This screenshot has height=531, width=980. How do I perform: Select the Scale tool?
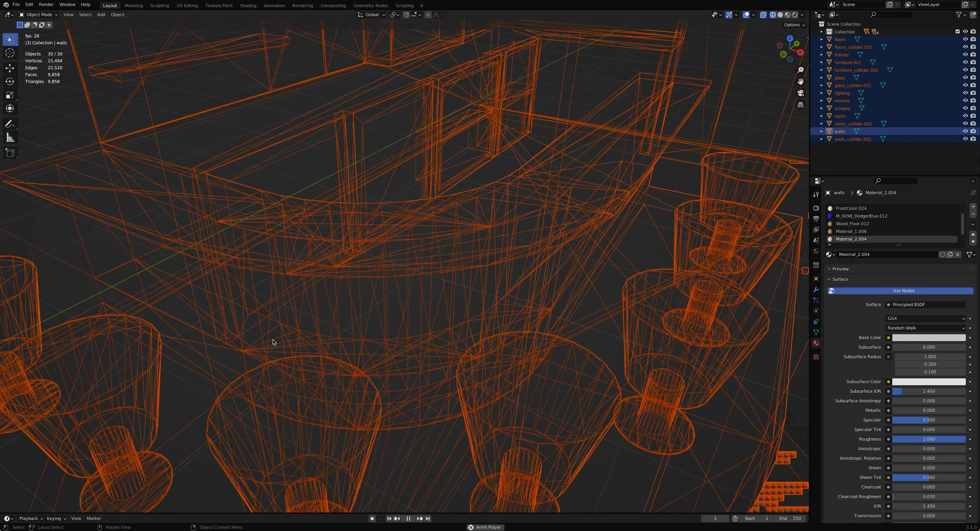click(10, 95)
